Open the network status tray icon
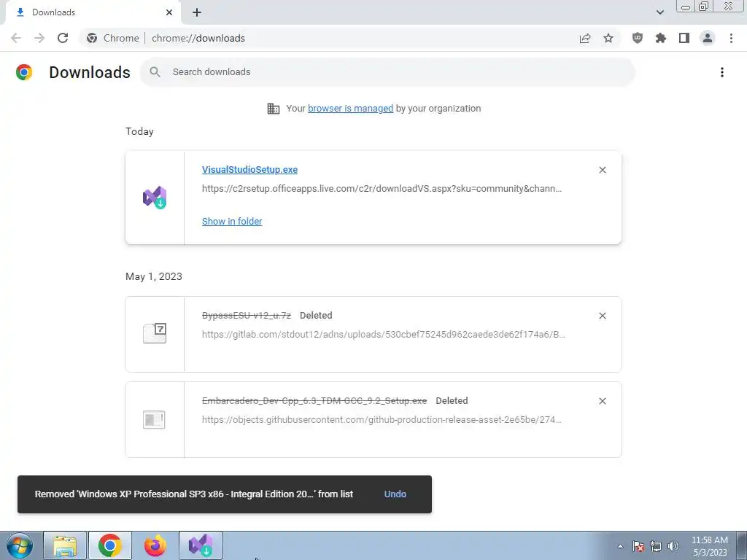Screen dimensions: 747x560 pos(656,546)
